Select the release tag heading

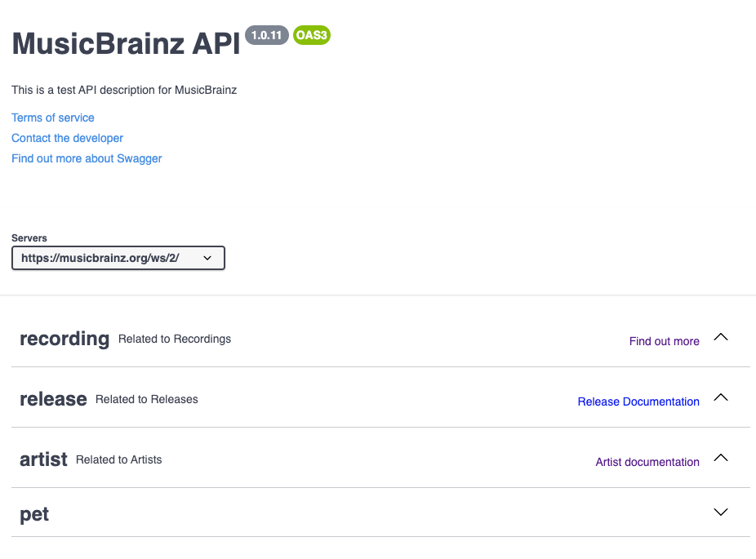(54, 399)
